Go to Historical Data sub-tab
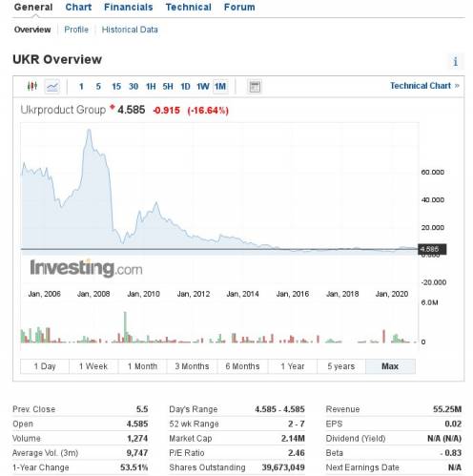This screenshot has width=473, height=476. 130,30
